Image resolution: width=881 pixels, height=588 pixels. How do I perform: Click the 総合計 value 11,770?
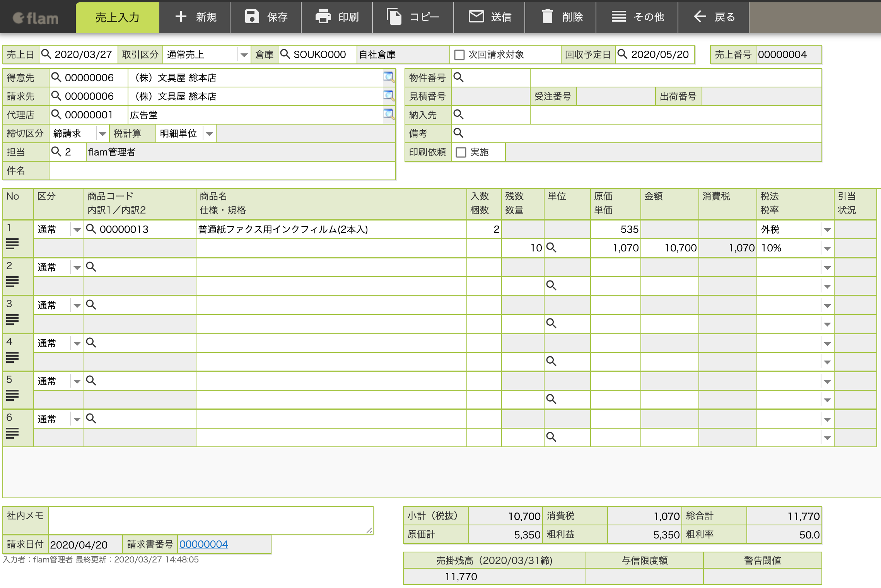click(784, 516)
